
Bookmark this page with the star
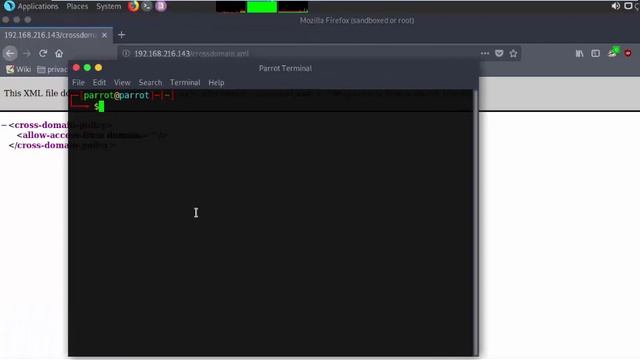[513, 53]
